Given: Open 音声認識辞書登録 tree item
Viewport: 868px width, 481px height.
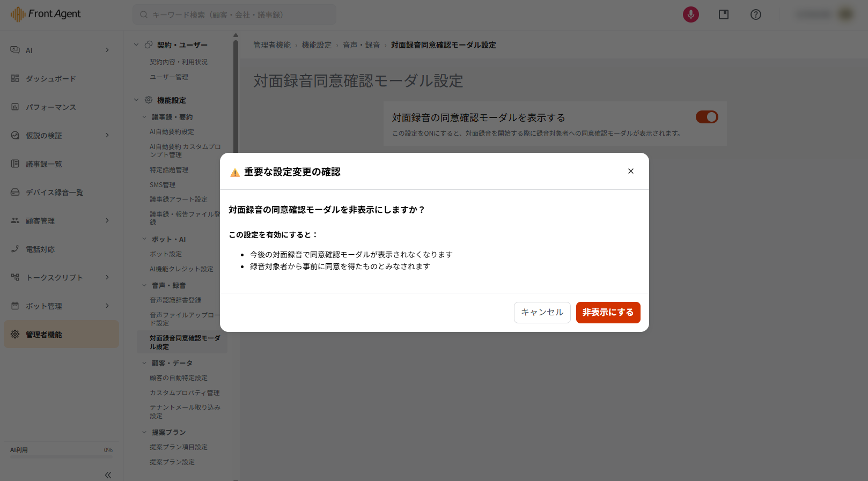Looking at the screenshot, I should coord(175,300).
